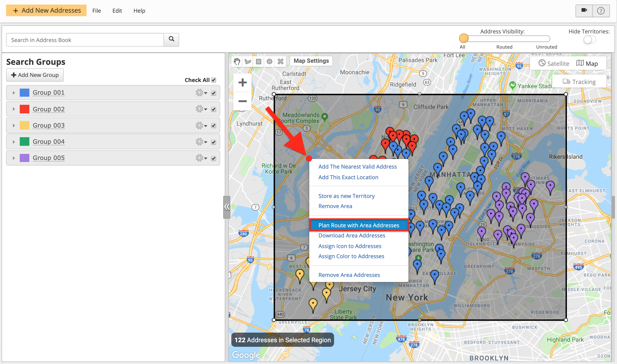The image size is (617, 364).
Task: Collapse the left panel with double chevron
Action: [x=227, y=207]
